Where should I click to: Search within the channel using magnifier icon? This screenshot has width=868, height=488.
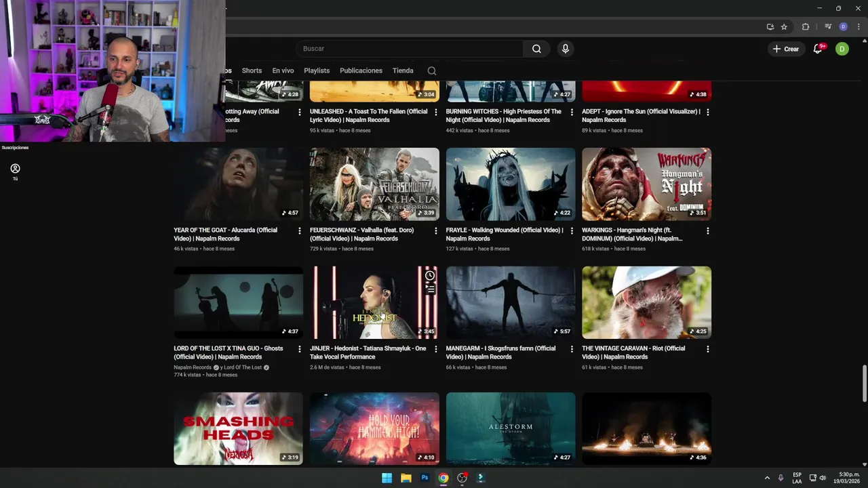[432, 70]
